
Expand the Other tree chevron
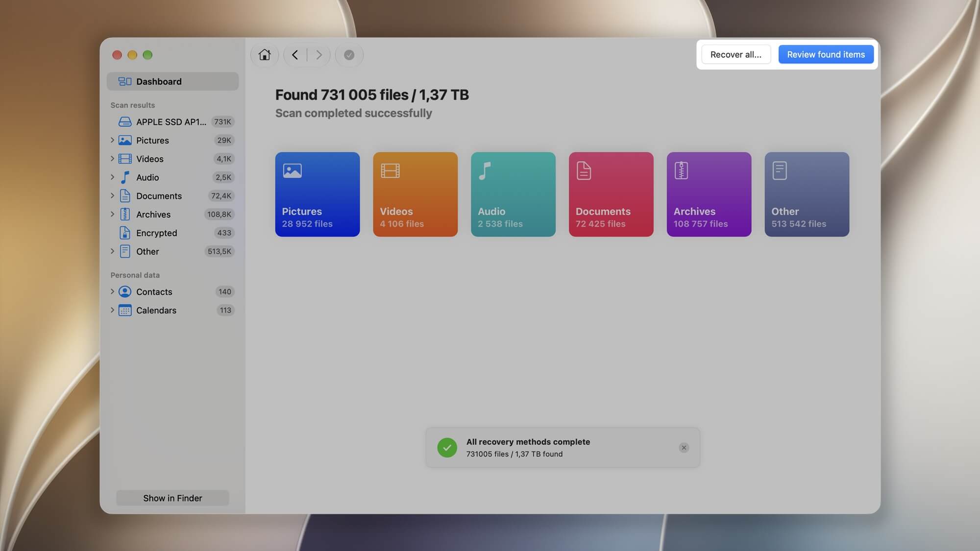(x=112, y=251)
